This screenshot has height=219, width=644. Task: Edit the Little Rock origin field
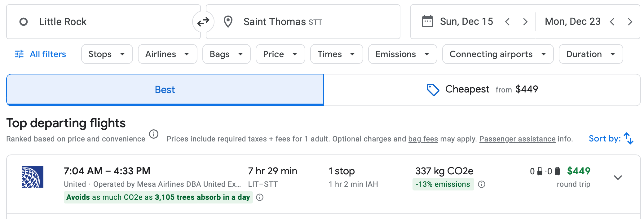coord(102,22)
